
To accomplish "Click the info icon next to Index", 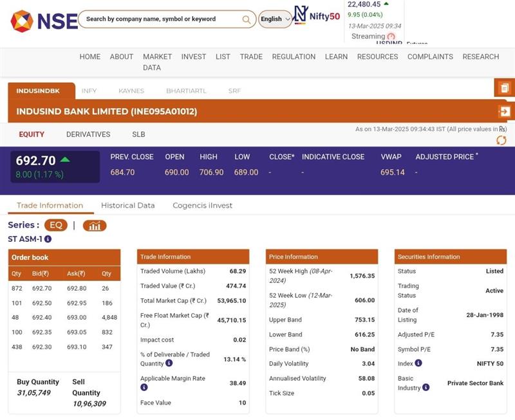I will [418, 363].
